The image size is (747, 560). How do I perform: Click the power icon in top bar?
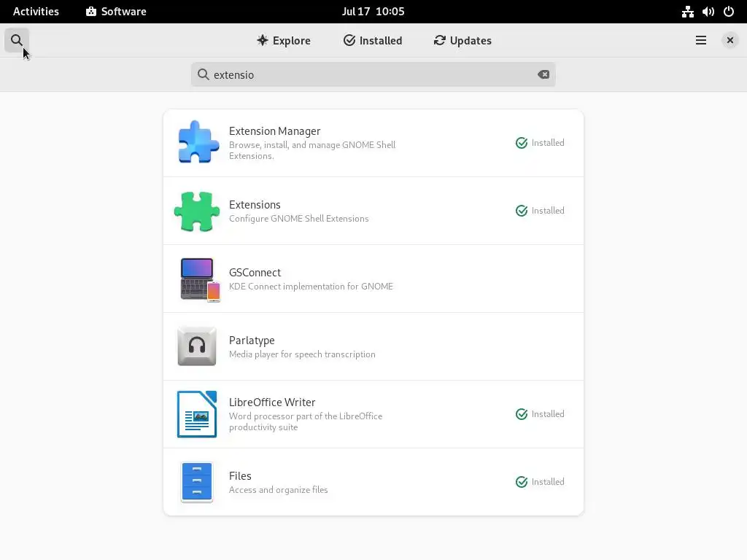(x=729, y=12)
